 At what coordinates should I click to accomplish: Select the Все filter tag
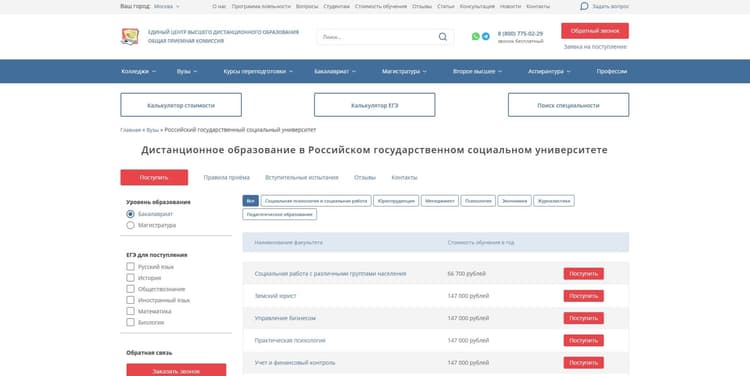250,201
